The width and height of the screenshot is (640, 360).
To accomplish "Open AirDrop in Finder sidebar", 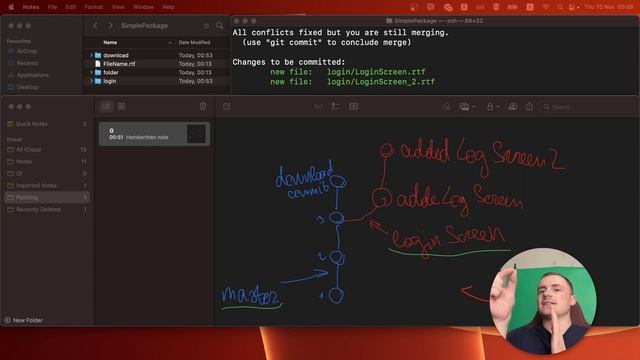I will [27, 51].
